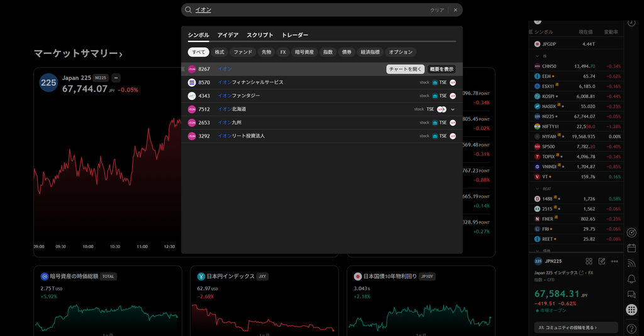Switch to the スクリプト tab
Image resolution: width=644 pixels, height=336 pixels.
tap(260, 35)
